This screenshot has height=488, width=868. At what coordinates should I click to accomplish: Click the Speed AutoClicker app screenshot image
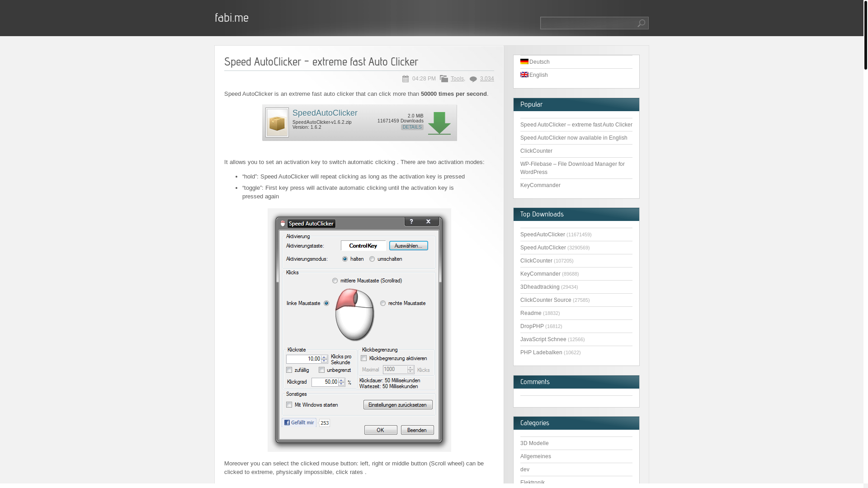coord(359,330)
